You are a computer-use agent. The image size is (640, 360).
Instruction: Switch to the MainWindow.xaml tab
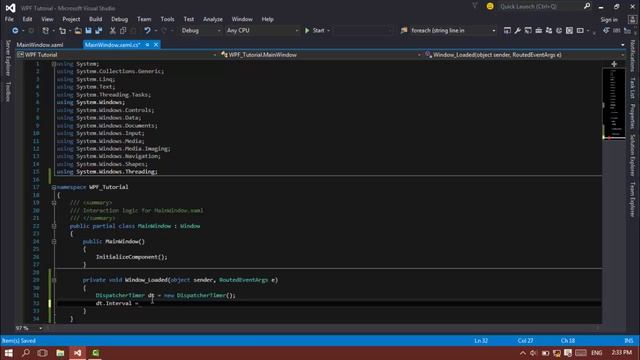tap(40, 45)
